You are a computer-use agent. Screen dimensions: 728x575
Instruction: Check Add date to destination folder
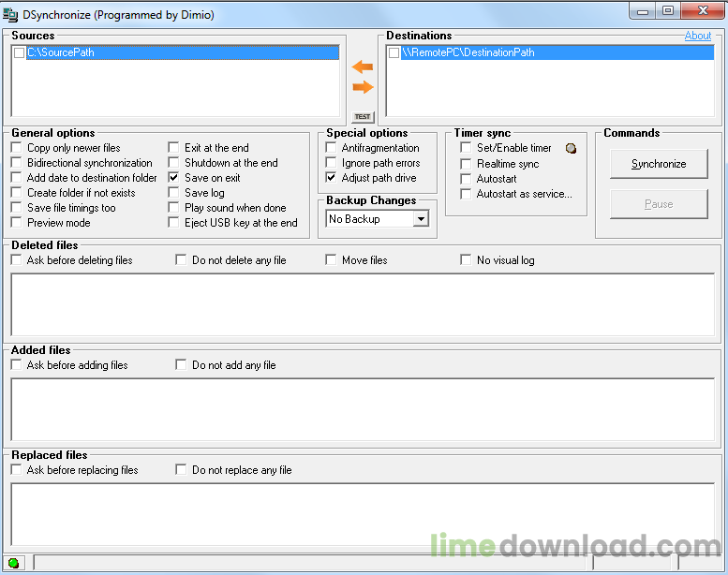pos(17,177)
